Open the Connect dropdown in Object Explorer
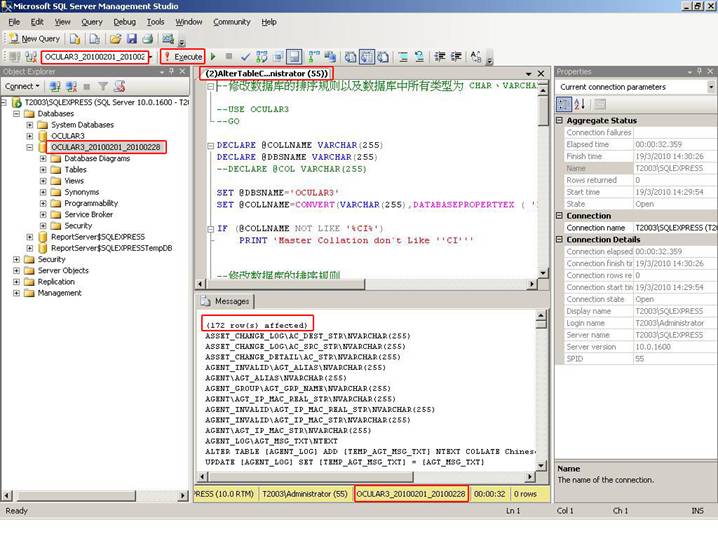This screenshot has height=538, width=718. (x=22, y=87)
